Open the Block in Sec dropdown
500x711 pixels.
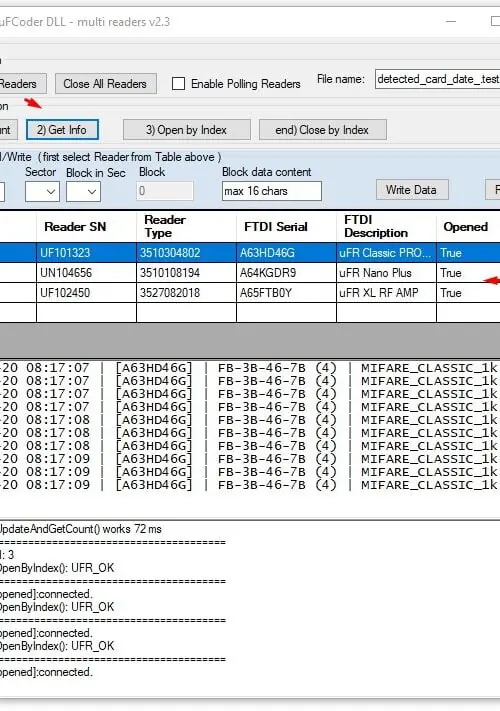[83, 191]
